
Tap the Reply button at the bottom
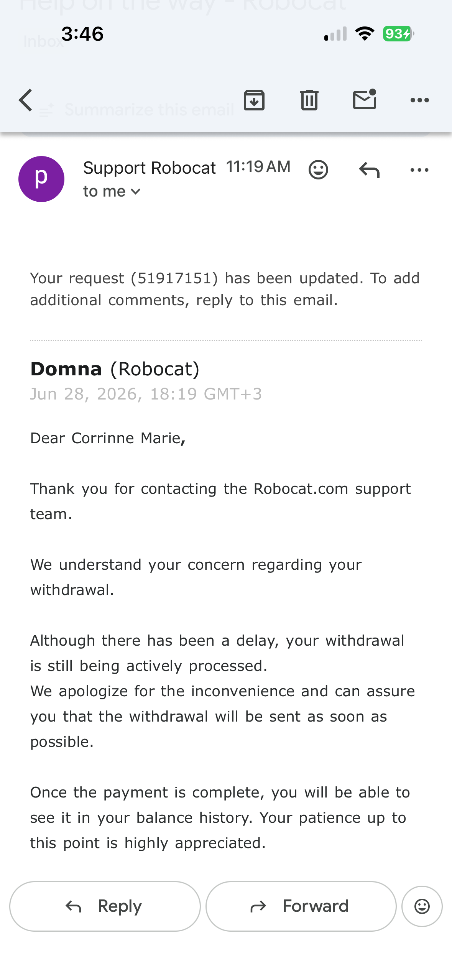105,906
